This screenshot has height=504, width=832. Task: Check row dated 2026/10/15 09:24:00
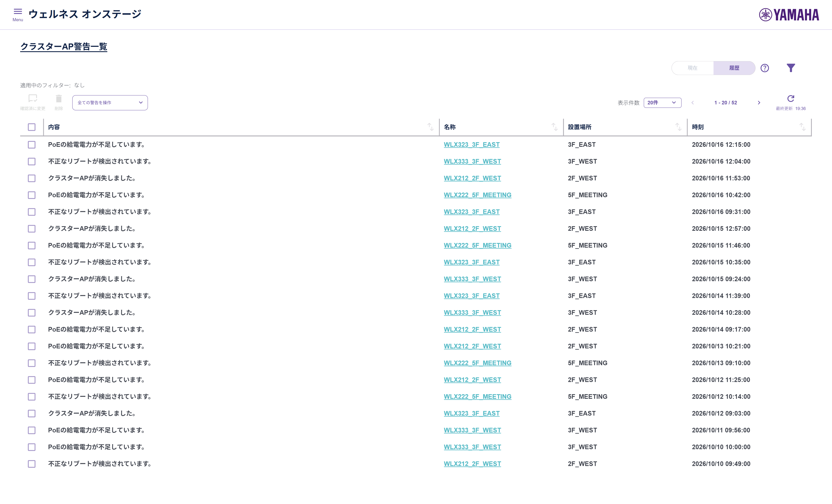(31, 279)
